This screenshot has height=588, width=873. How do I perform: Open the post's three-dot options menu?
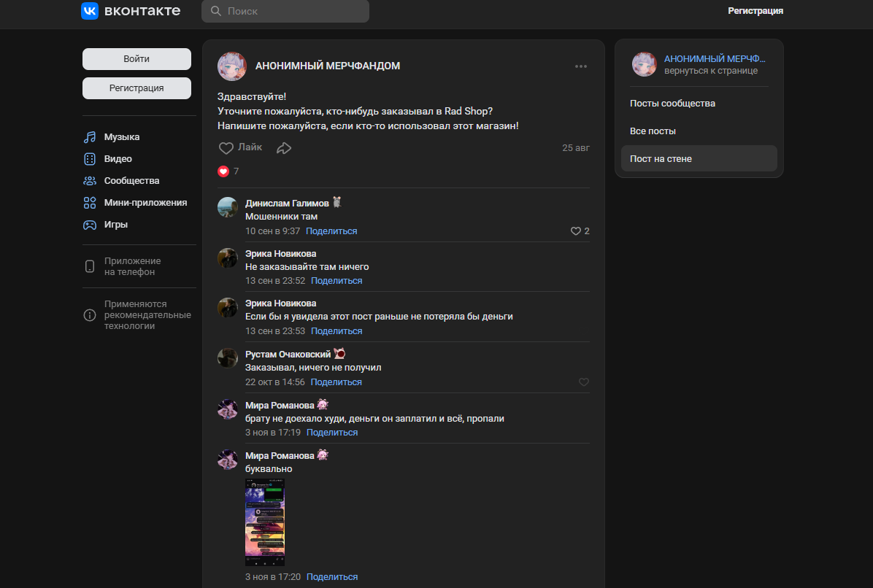pos(581,66)
